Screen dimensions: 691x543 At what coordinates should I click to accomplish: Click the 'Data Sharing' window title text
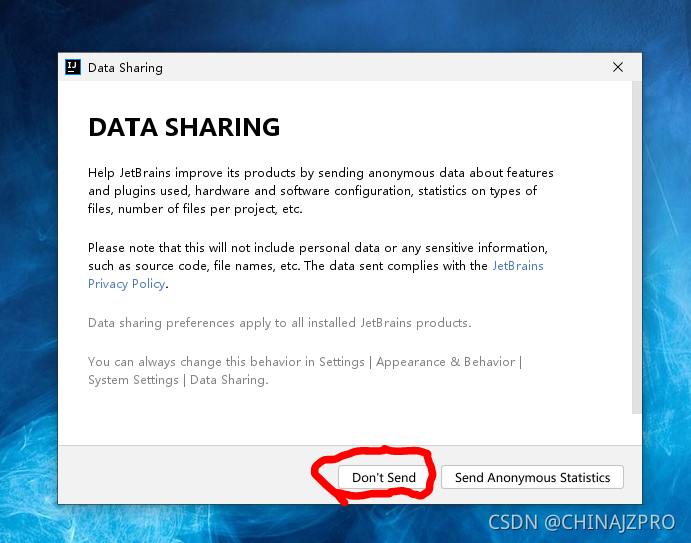tap(125, 67)
